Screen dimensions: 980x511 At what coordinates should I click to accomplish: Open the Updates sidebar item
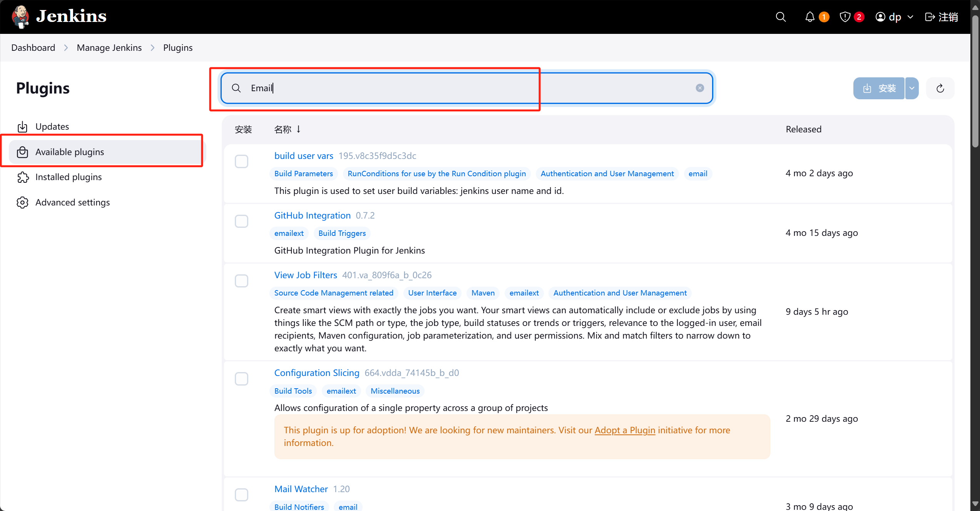point(52,127)
